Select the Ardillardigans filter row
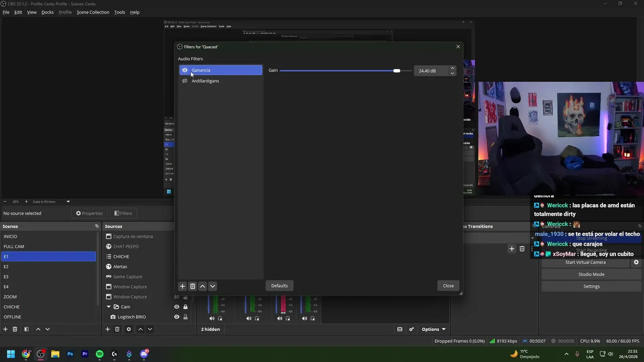644x362 pixels. pyautogui.click(x=221, y=81)
